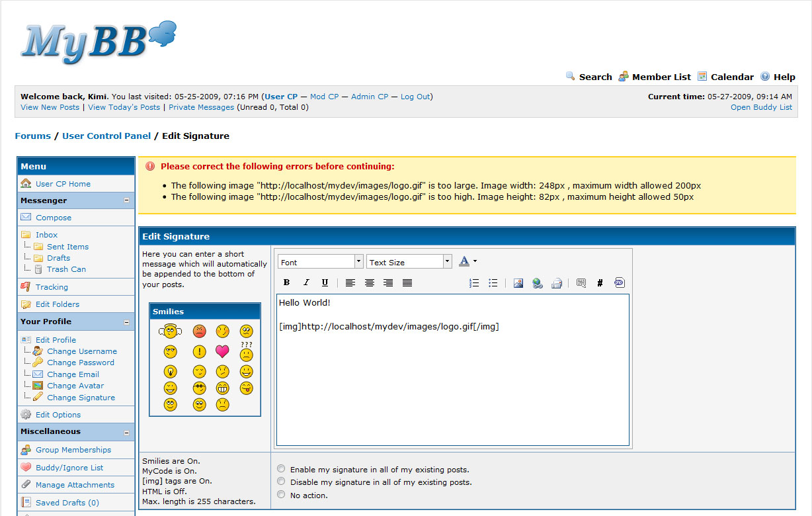The width and height of the screenshot is (812, 516).
Task: Select Enable my signature in existing posts
Action: click(281, 469)
